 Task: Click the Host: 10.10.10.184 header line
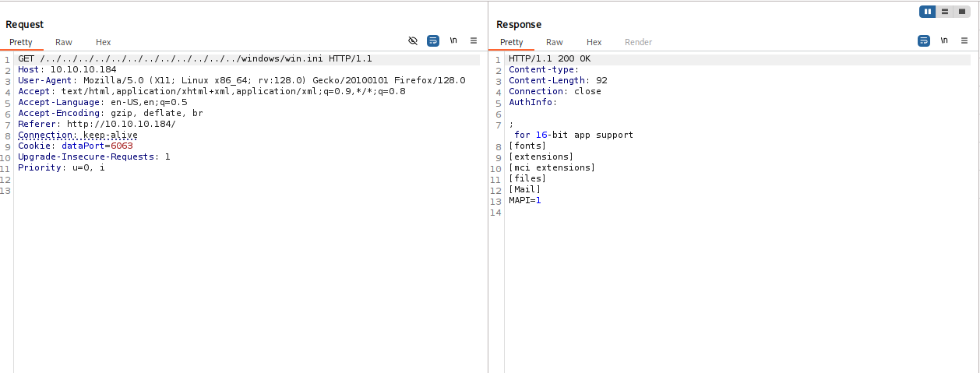tap(67, 70)
